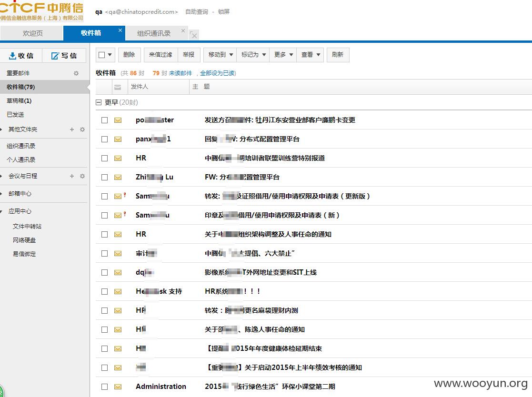The width and height of the screenshot is (532, 397).
Task: Click the 未读邮件 link
Action: click(x=180, y=73)
